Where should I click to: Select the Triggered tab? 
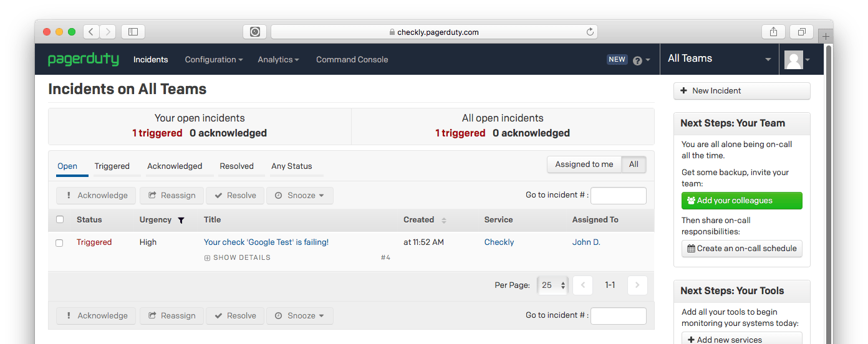[112, 166]
